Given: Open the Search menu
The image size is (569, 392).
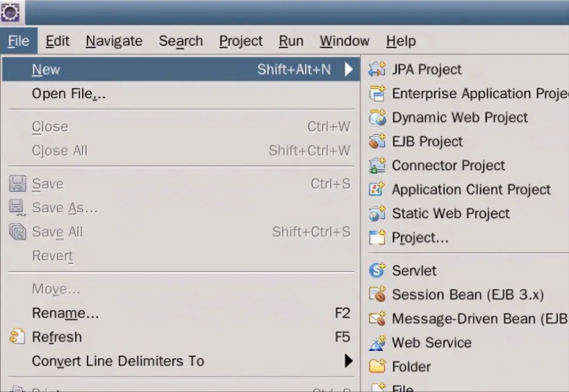Looking at the screenshot, I should 181,41.
